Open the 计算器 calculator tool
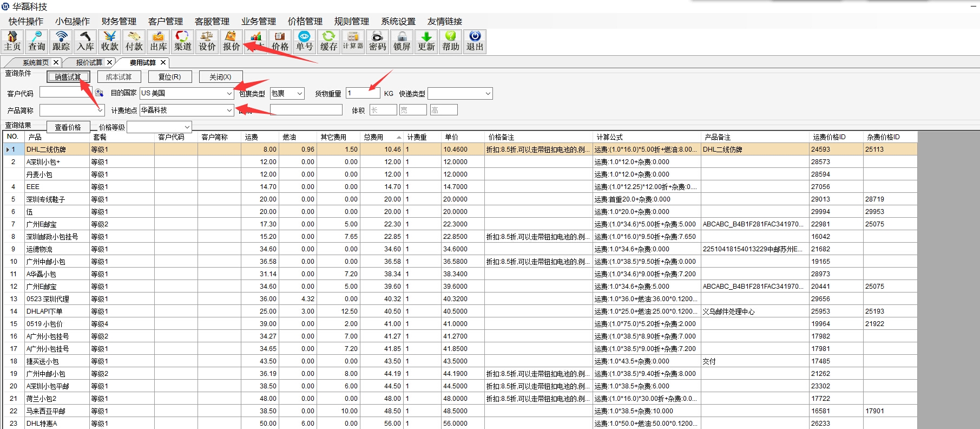This screenshot has width=980, height=429. [353, 41]
